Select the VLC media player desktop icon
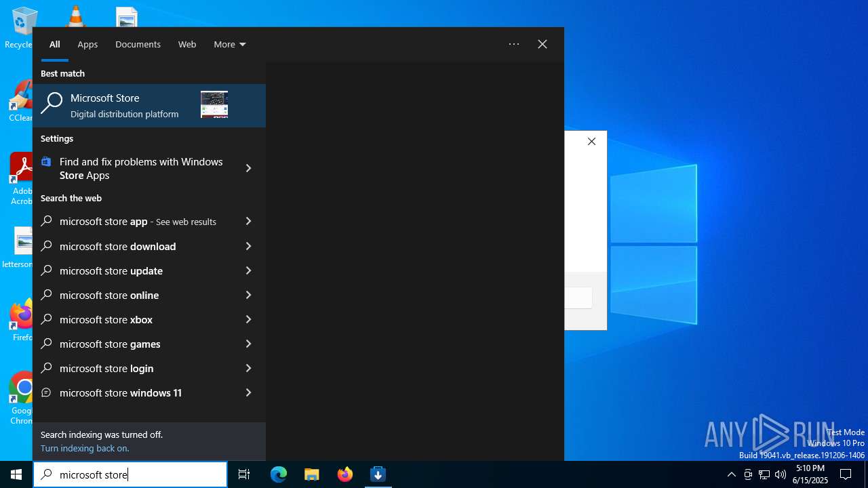Viewport: 868px width, 488px height. [75, 16]
